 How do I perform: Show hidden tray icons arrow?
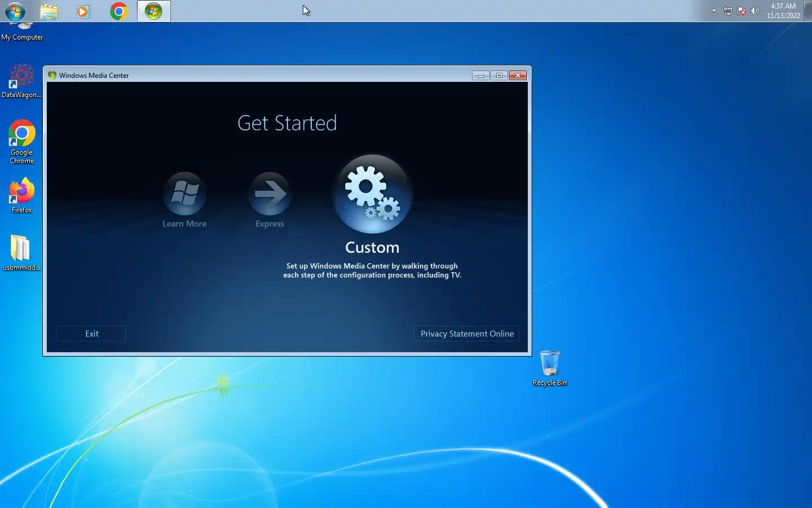[714, 11]
